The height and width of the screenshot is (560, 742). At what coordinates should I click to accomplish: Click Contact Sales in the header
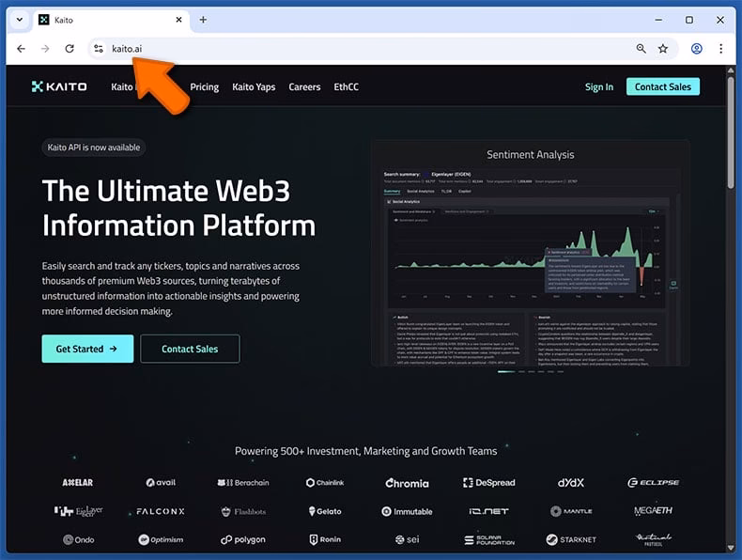[x=663, y=86]
